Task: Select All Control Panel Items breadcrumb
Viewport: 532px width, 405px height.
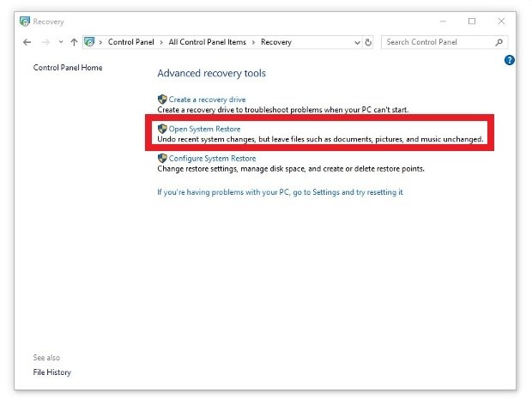Action: coord(208,42)
